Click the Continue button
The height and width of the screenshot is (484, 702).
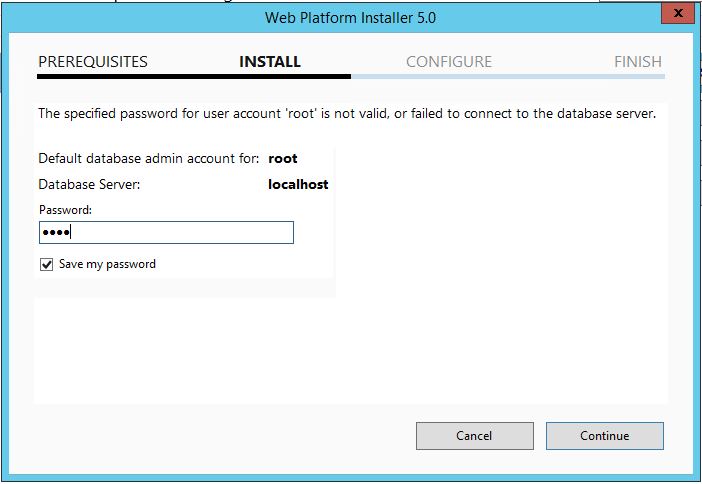coord(604,435)
